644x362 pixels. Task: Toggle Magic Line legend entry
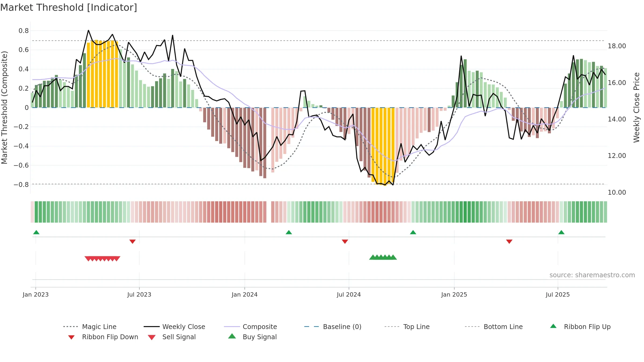pos(90,327)
